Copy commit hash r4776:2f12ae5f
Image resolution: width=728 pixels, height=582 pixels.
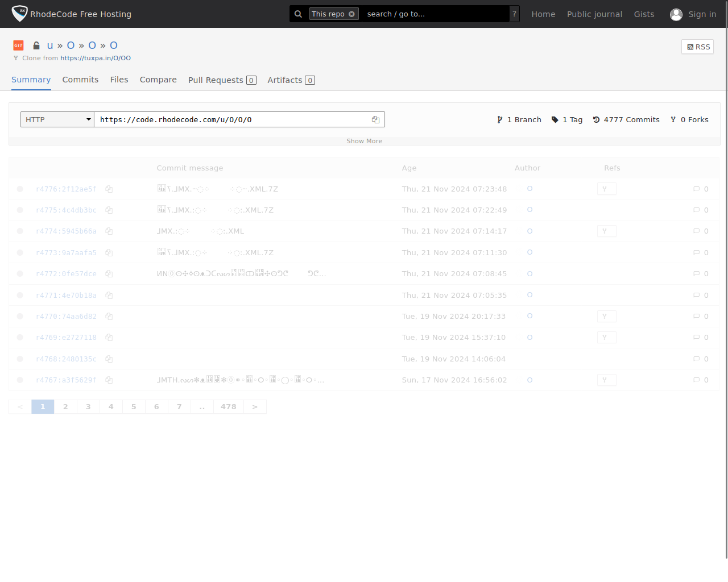click(x=109, y=189)
